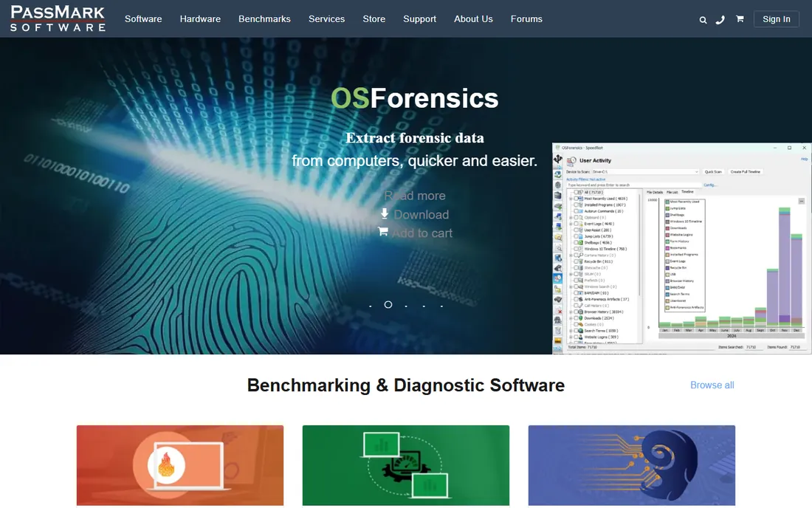Expand the Most Recently Used tree node

click(571, 199)
